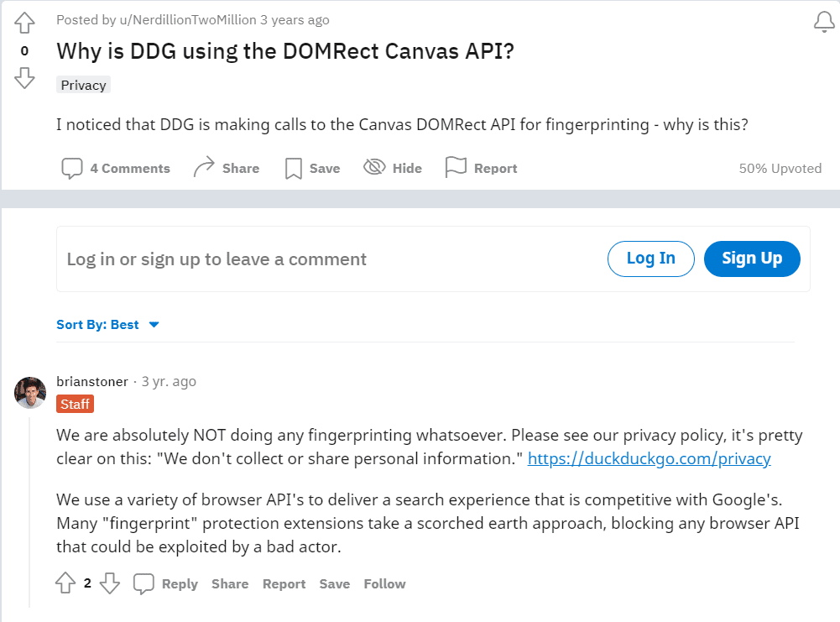Click the Log In button
This screenshot has width=840, height=622.
pyautogui.click(x=651, y=259)
